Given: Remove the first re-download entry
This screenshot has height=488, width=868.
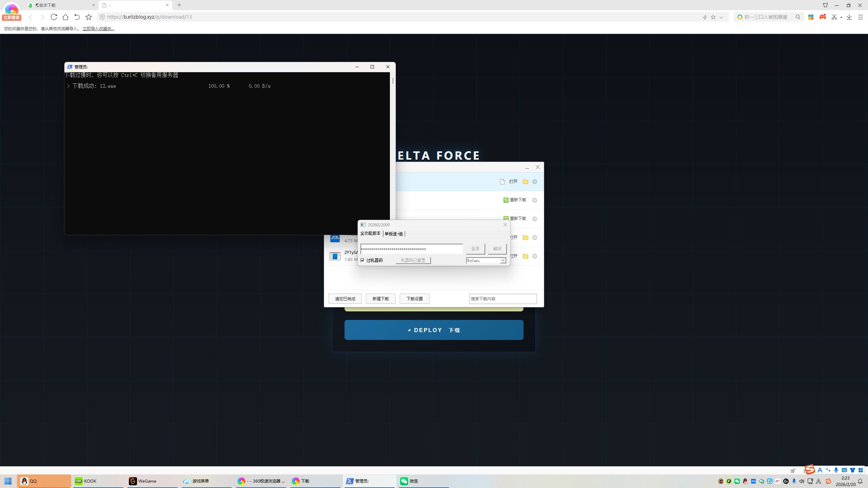Looking at the screenshot, I should tap(535, 200).
